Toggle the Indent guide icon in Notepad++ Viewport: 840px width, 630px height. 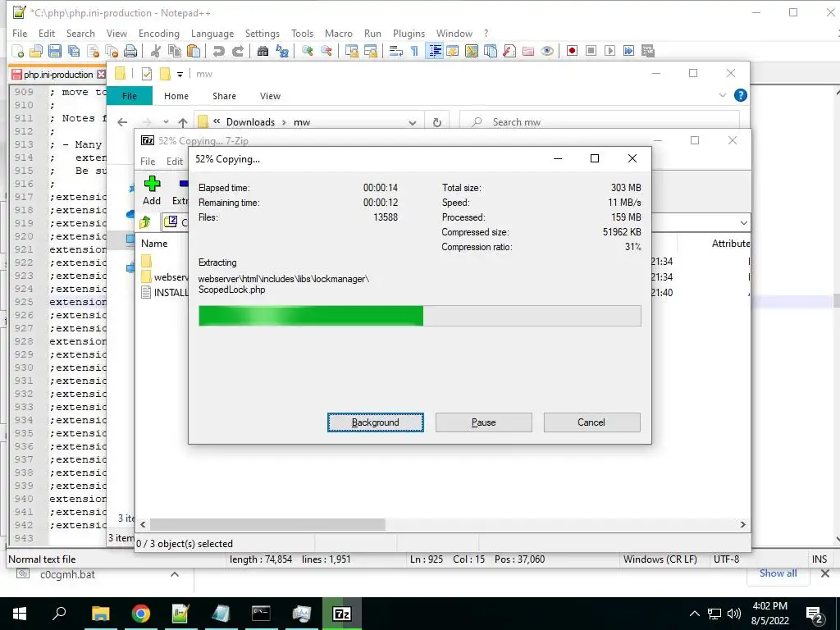tap(435, 51)
